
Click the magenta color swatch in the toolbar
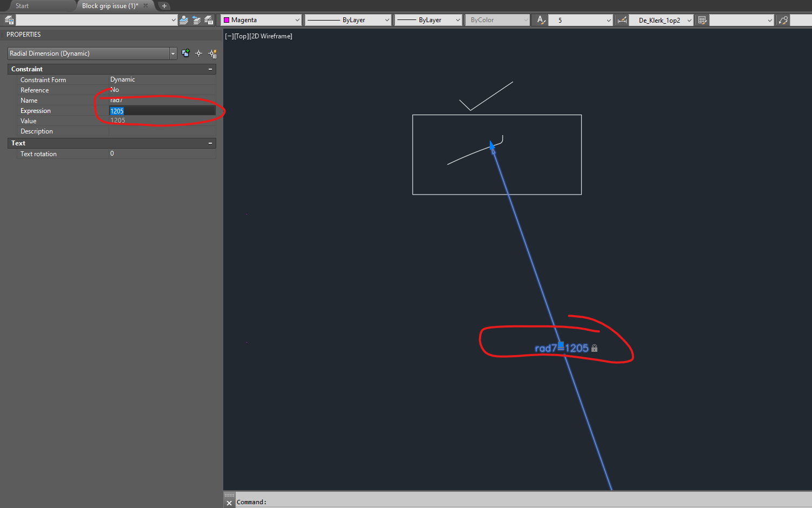coord(227,19)
